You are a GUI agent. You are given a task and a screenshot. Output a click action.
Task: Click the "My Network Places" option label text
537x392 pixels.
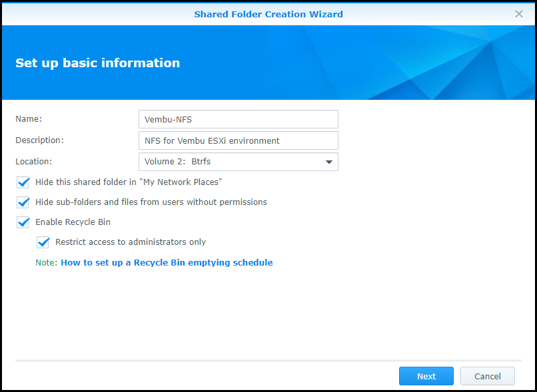pyautogui.click(x=129, y=182)
